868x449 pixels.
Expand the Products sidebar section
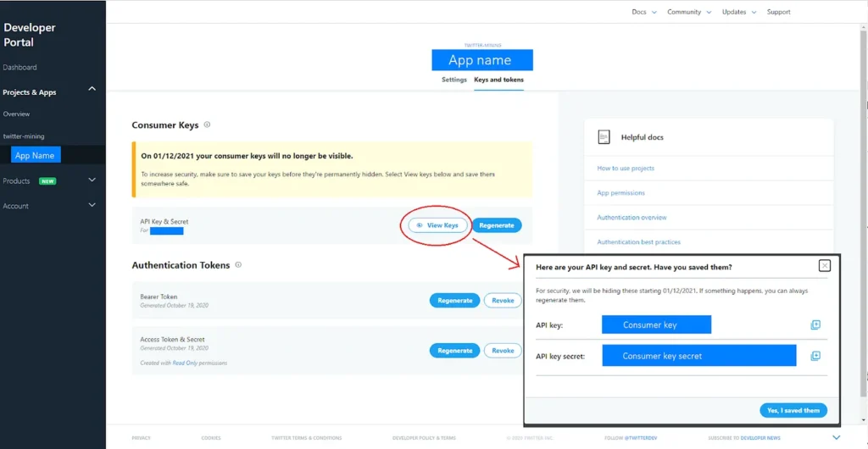92,180
